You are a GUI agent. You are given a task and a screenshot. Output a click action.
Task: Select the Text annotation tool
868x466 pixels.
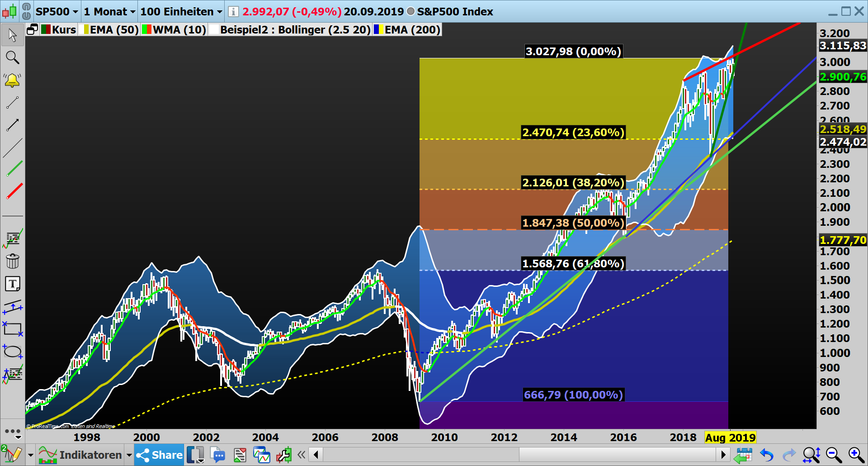click(x=12, y=284)
